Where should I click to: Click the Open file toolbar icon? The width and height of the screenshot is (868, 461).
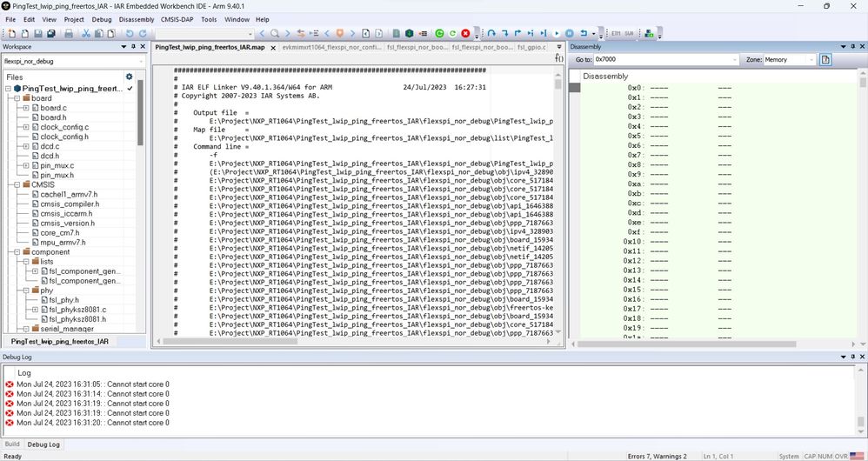coord(25,34)
